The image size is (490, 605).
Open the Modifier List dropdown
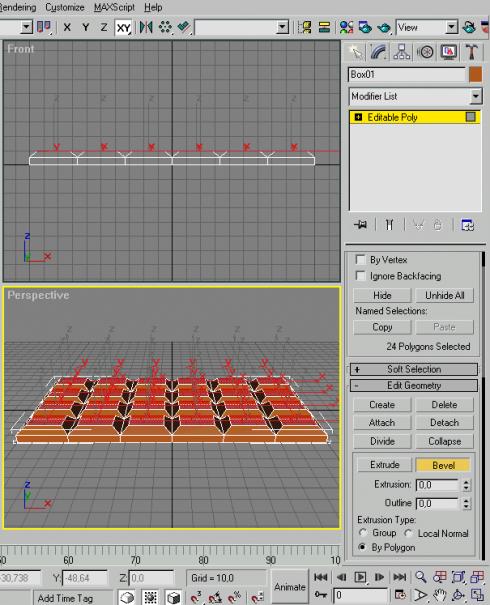pos(476,96)
